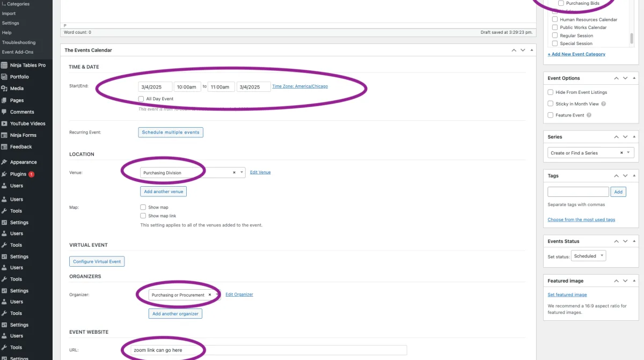Expand the Create or Find a Series dropdown

click(x=629, y=153)
